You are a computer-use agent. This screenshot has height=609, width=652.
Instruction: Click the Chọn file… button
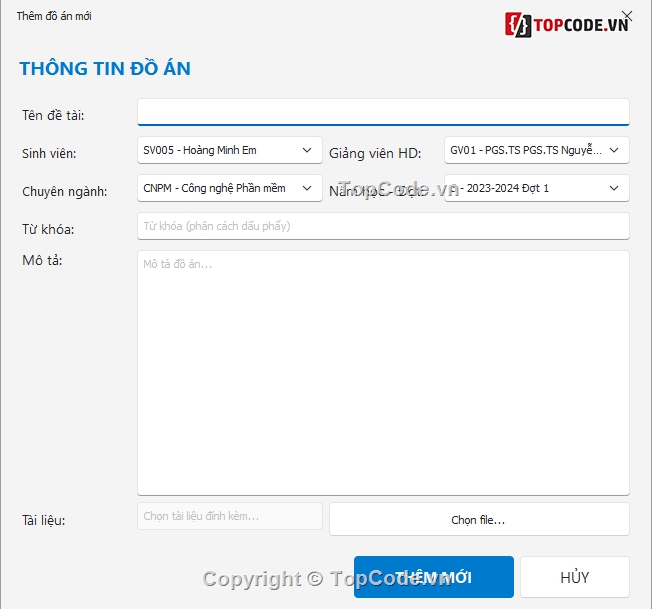(x=479, y=519)
